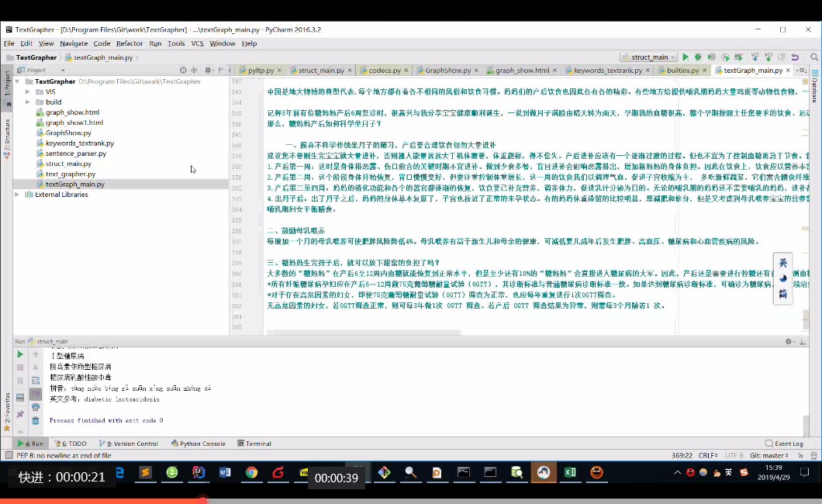Viewport: 822px width, 504px height.
Task: Click textGraph_main.py breadcrumb in navigation bar
Action: coord(99,57)
